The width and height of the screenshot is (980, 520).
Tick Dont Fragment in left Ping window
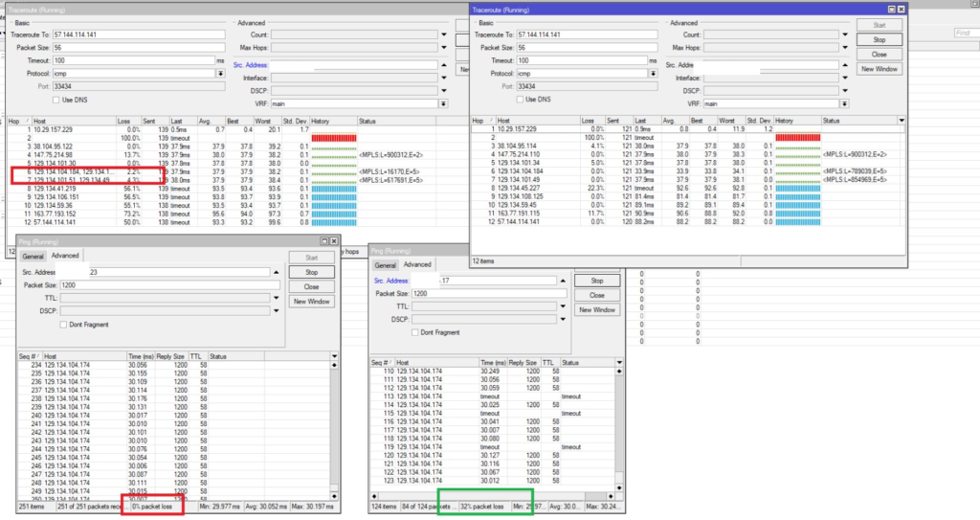click(64, 324)
